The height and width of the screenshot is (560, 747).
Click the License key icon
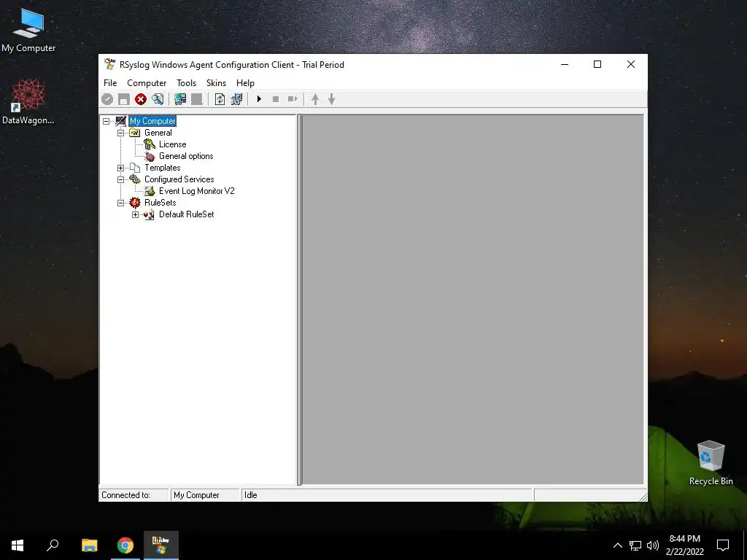(150, 144)
